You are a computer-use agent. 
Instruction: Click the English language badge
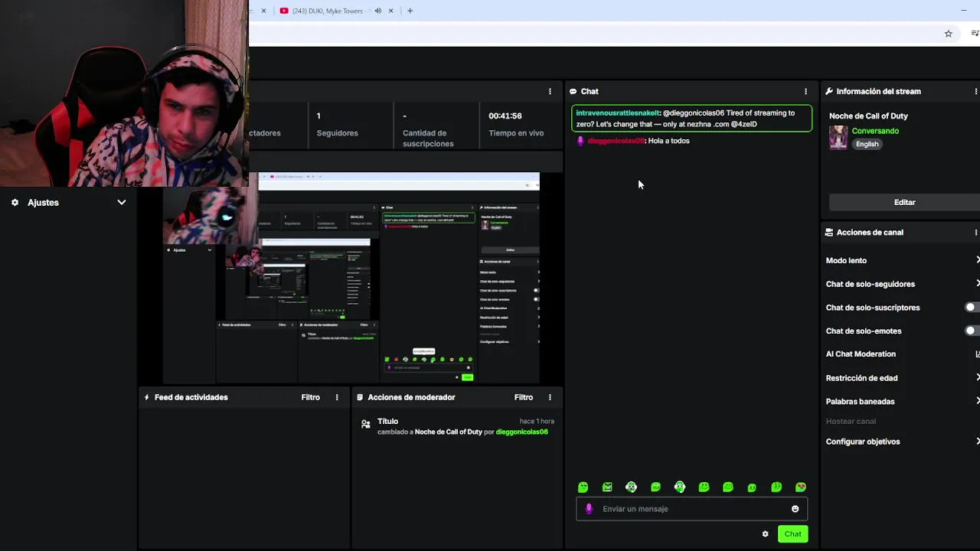(x=867, y=144)
